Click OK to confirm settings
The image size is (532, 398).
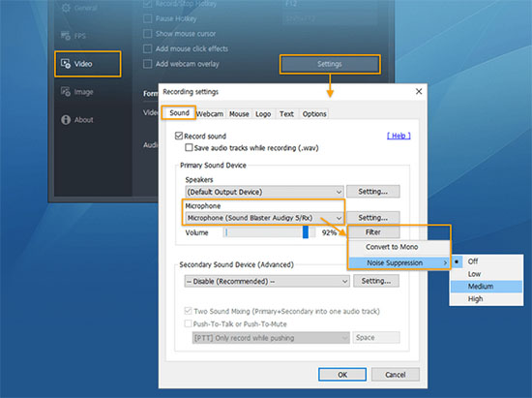342,375
